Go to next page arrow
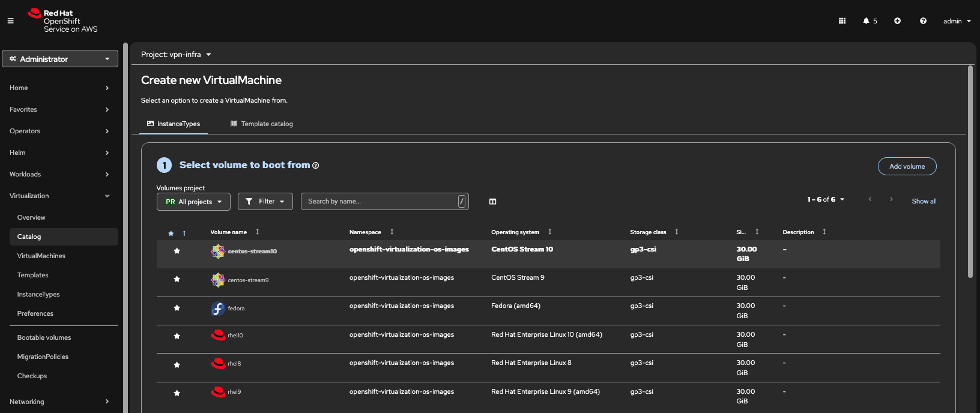980x413 pixels. 891,199
